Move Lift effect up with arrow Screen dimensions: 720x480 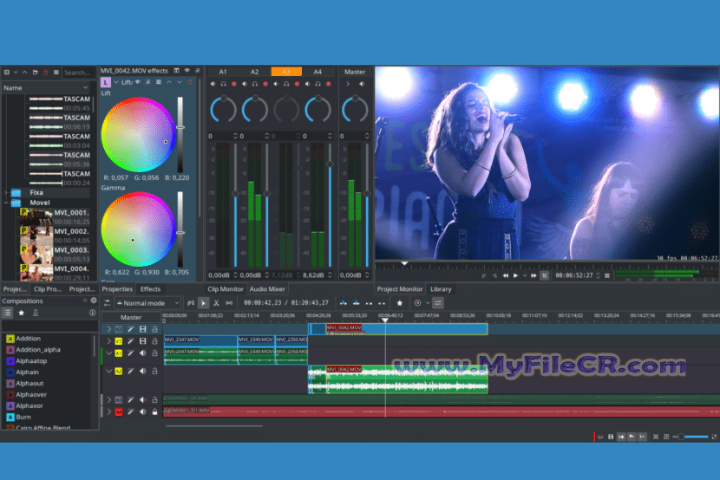click(169, 82)
